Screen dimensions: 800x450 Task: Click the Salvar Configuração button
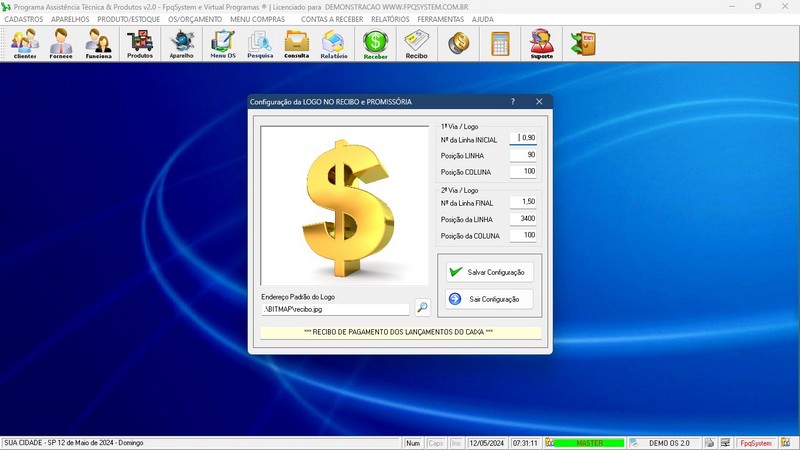485,272
